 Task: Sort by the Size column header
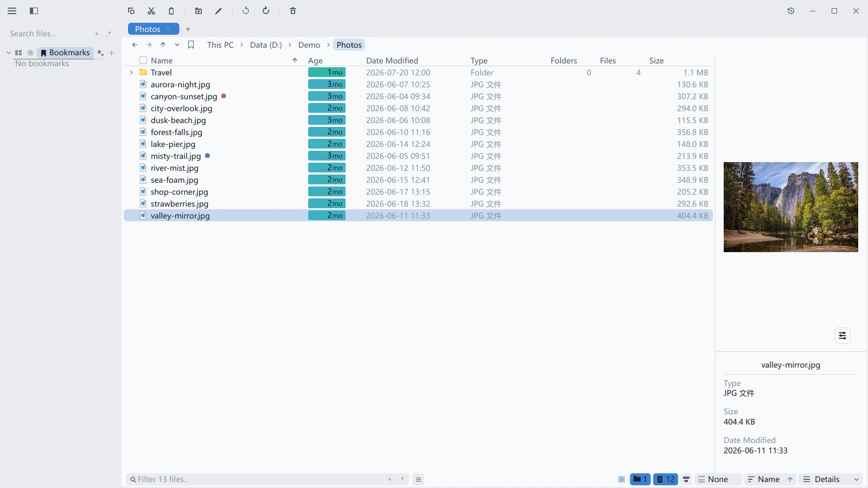[x=656, y=61]
